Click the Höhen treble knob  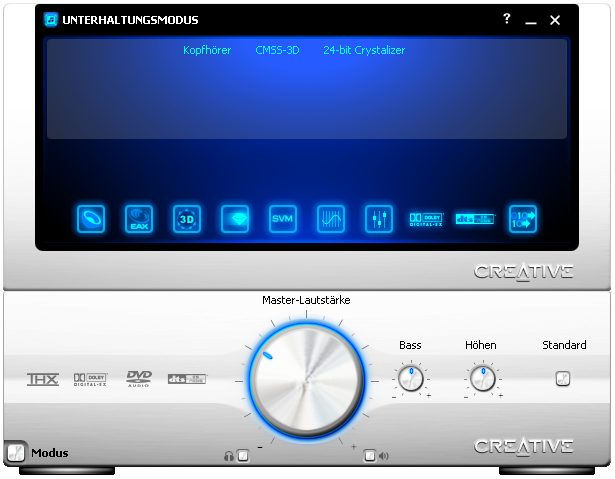click(483, 379)
